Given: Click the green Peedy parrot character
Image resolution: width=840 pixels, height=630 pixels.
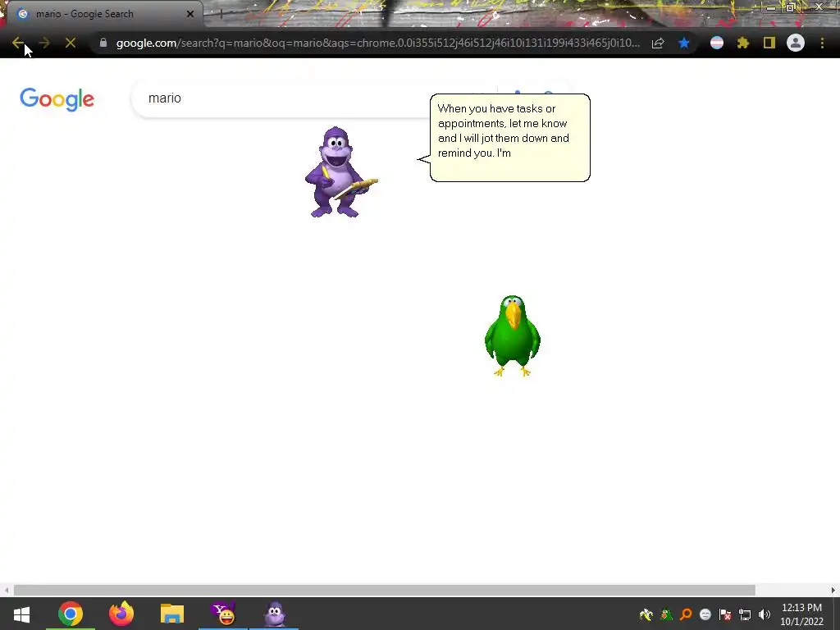Looking at the screenshot, I should [512, 336].
